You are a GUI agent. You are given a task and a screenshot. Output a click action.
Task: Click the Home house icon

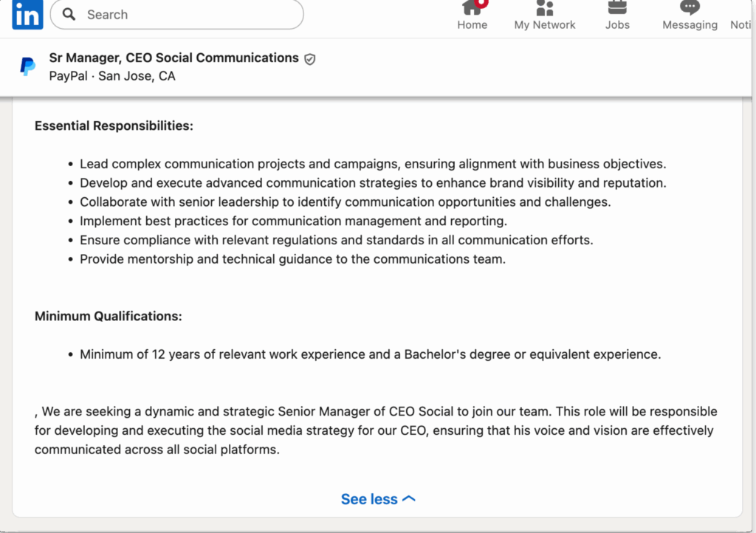point(471,7)
